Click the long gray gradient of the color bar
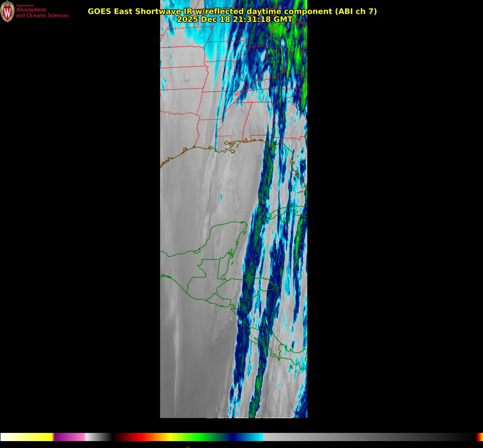Screen dimensions: 483x448 [367, 437]
